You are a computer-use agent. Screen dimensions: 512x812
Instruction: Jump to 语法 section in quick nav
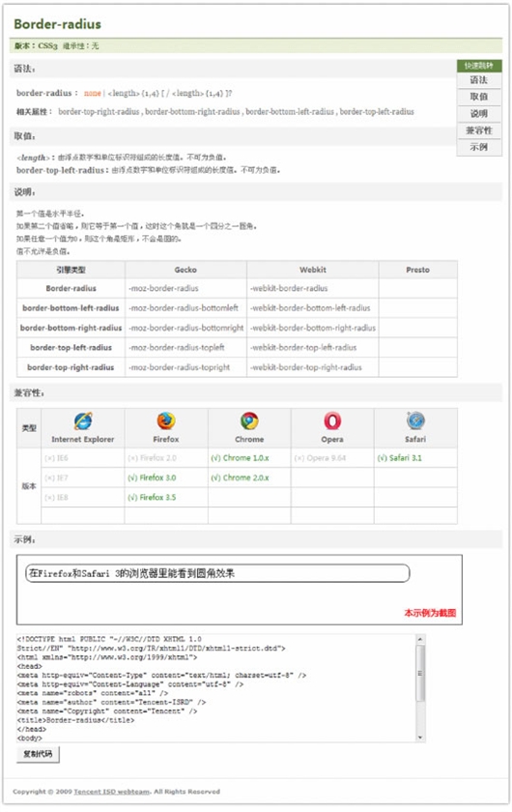[x=479, y=79]
